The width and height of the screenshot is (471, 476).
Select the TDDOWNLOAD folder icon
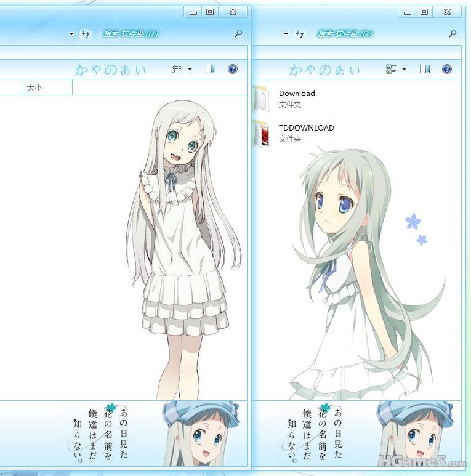click(261, 134)
